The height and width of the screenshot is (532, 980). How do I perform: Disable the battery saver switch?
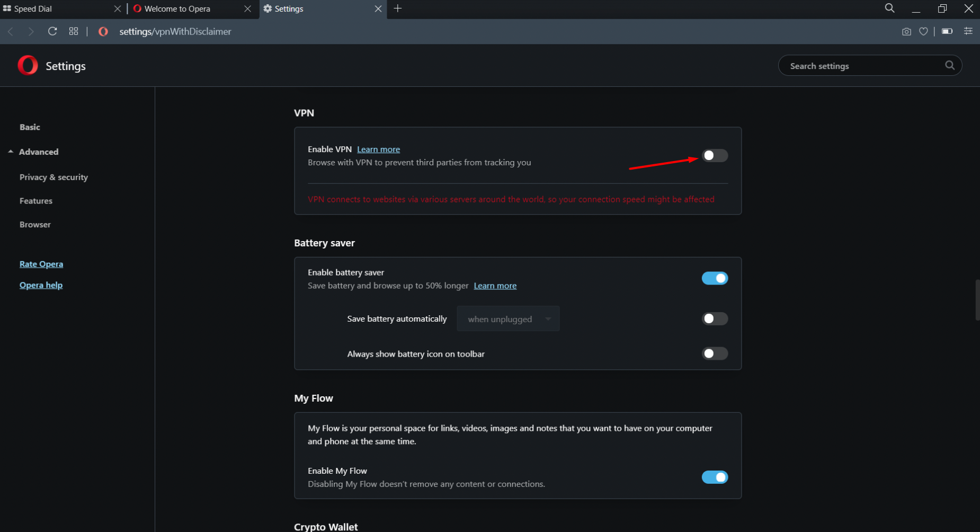715,278
